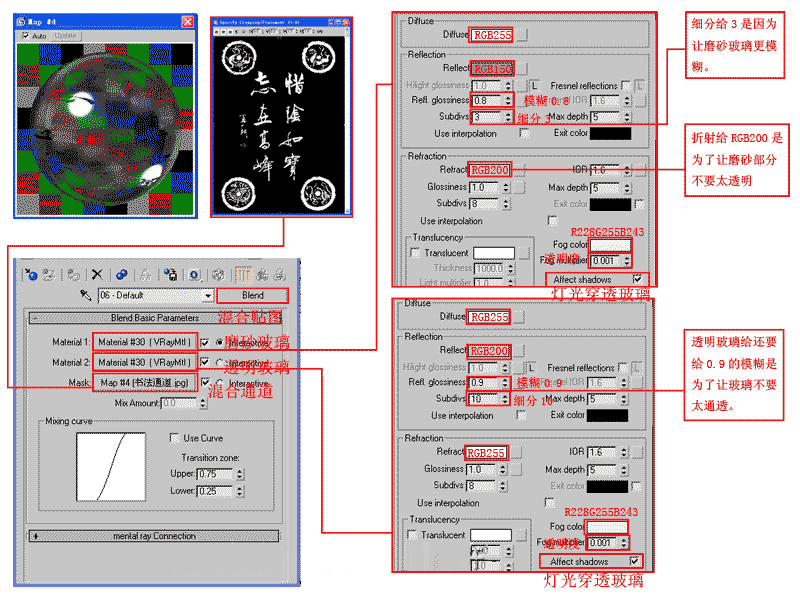
Task: Click Fog multiplier 0.001 field in lower panel
Action: (603, 543)
